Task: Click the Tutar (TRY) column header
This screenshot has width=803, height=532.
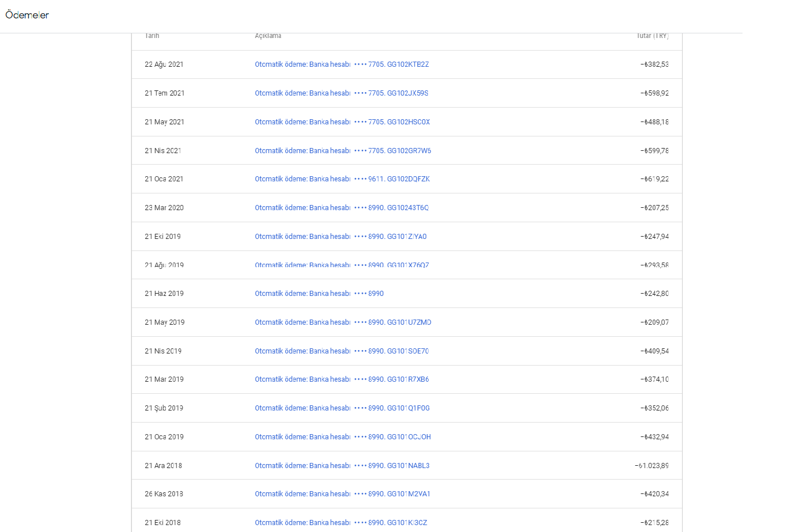Action: click(x=653, y=36)
